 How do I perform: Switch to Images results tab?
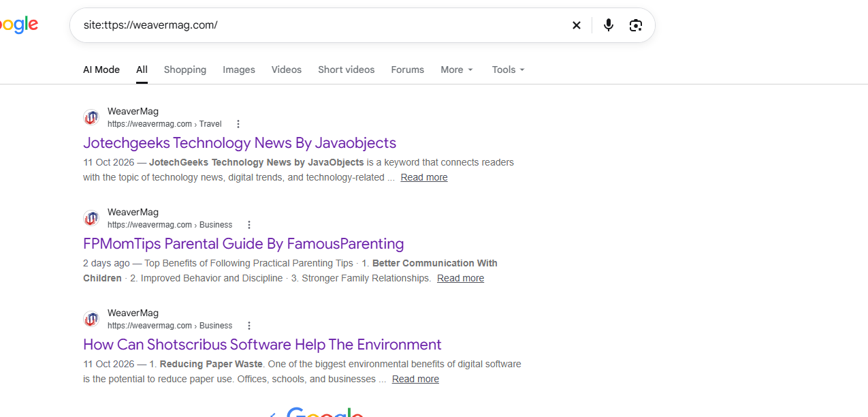[x=239, y=69]
